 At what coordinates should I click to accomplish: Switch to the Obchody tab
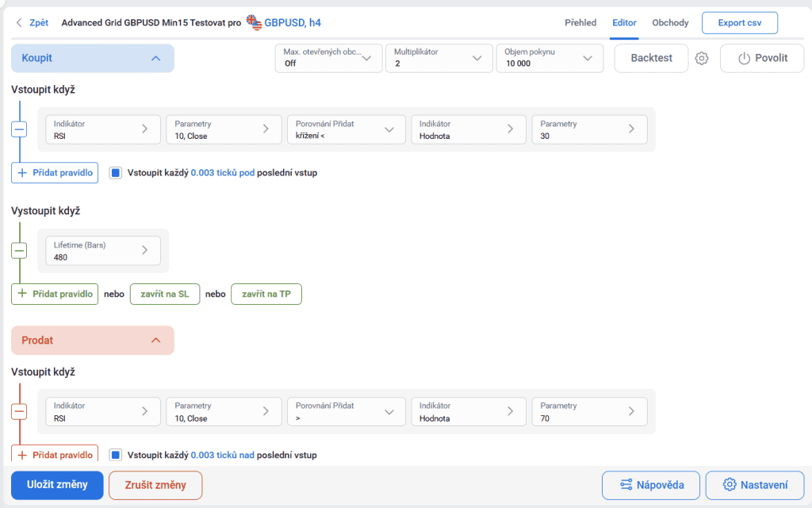coord(670,22)
